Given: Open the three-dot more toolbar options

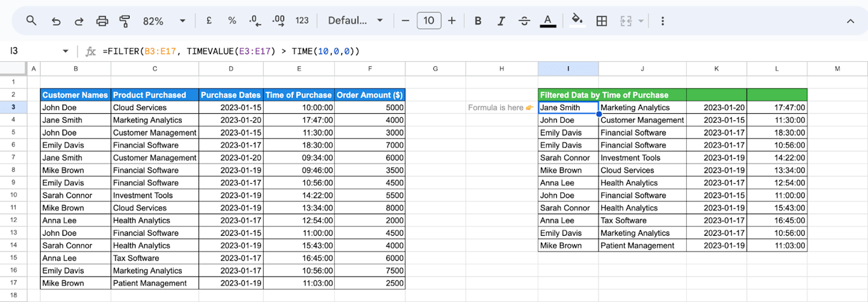Looking at the screenshot, I should (x=662, y=21).
